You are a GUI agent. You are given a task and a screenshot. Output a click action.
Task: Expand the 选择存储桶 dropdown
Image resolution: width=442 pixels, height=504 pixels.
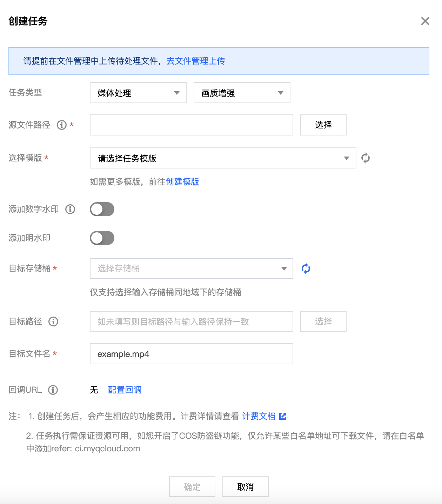[x=192, y=268]
